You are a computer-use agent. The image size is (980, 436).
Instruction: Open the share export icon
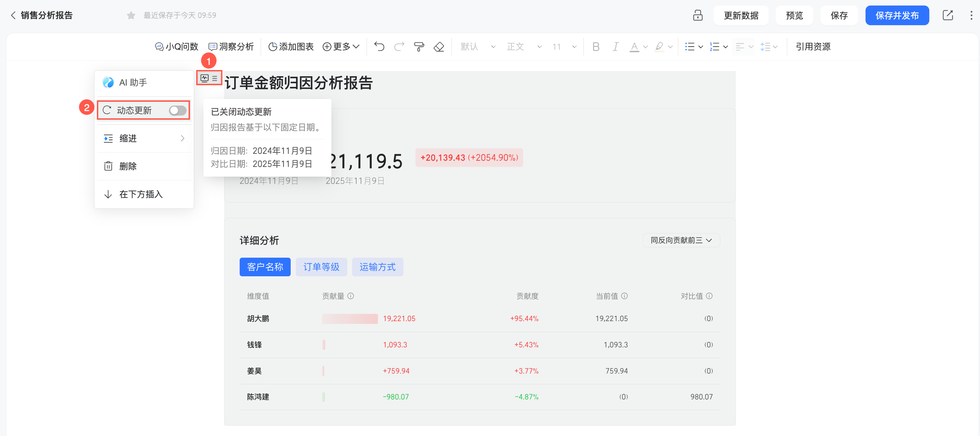[x=947, y=15]
